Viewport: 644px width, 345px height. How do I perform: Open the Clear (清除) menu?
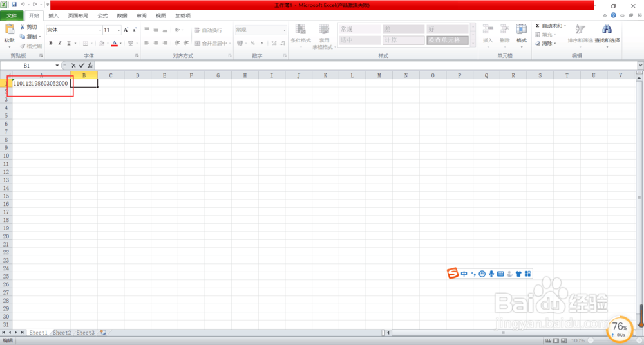click(546, 43)
